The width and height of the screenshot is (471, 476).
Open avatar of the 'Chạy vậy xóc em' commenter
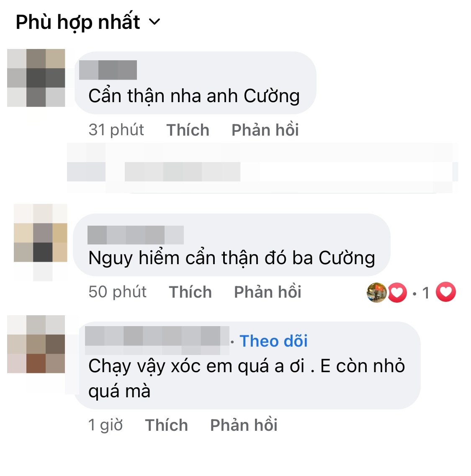point(36,344)
